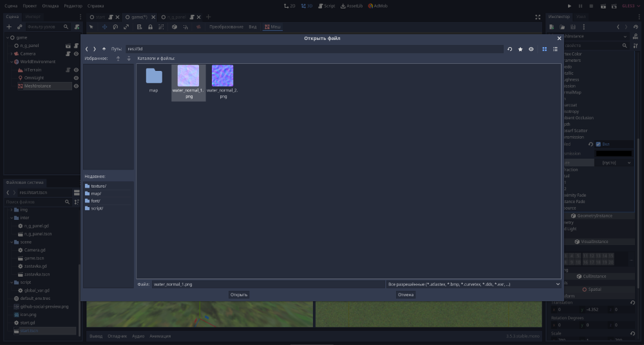
Task: Refresh the file list in dialog
Action: coord(510,49)
